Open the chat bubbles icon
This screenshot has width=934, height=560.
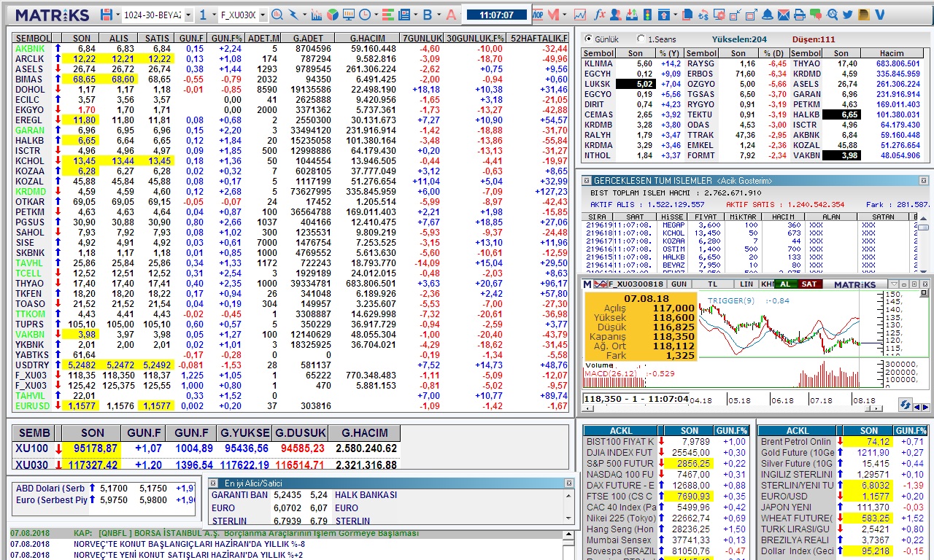coord(816,15)
